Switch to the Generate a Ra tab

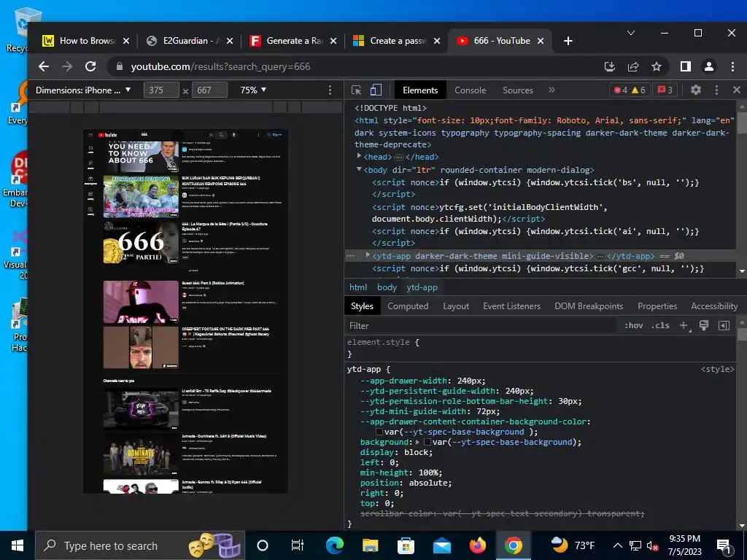pyautogui.click(x=293, y=41)
